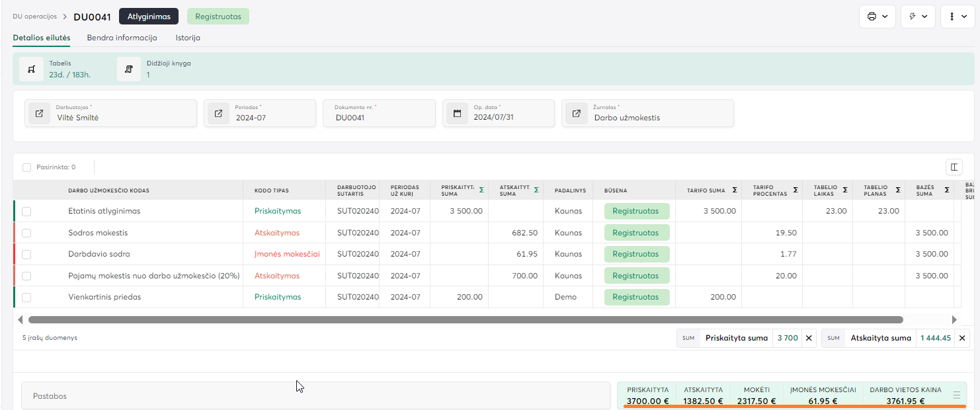This screenshot has height=410, width=980.
Task: Open the lightning quick actions dropdown
Action: tap(918, 17)
